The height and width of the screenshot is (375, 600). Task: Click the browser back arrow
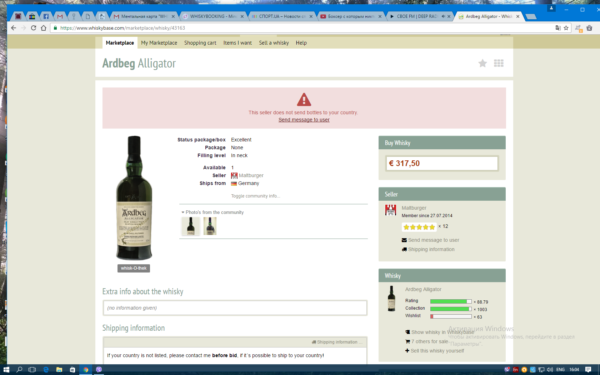point(13,28)
